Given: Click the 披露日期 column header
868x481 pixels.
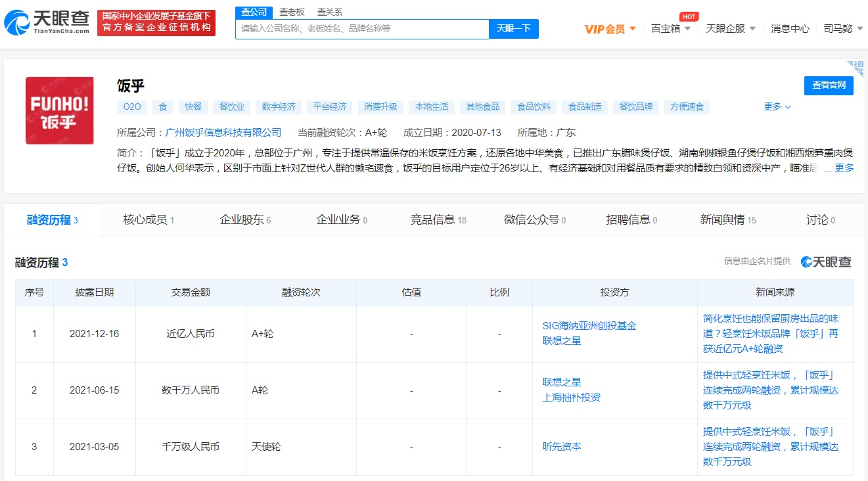Looking at the screenshot, I should tap(95, 292).
